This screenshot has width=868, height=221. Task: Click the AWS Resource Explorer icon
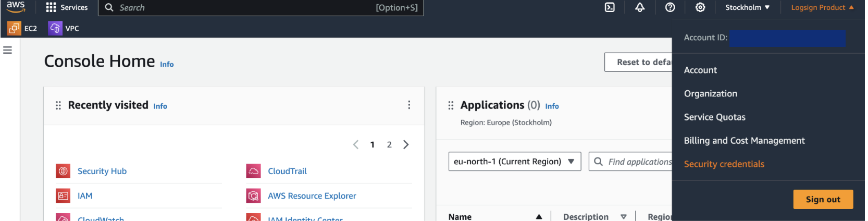tap(253, 196)
